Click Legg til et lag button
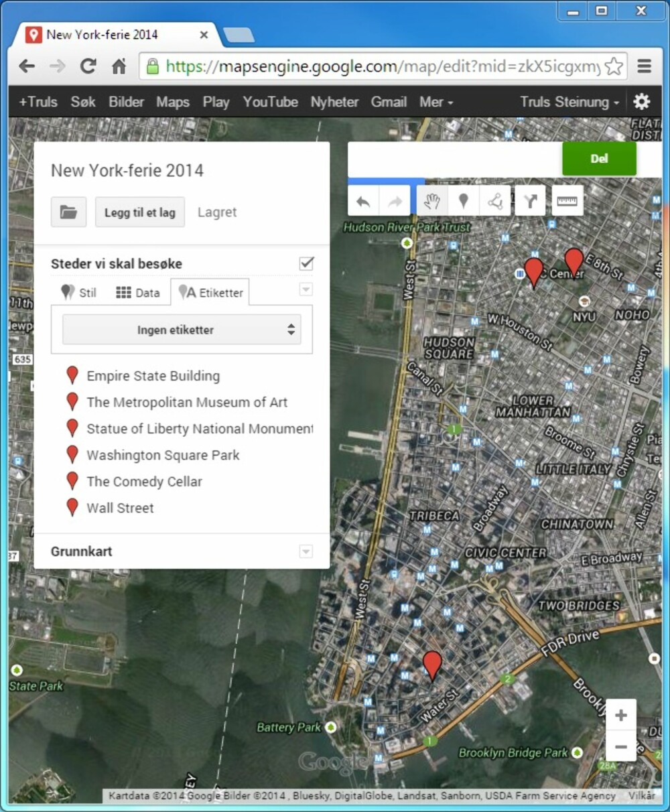 pos(139,212)
